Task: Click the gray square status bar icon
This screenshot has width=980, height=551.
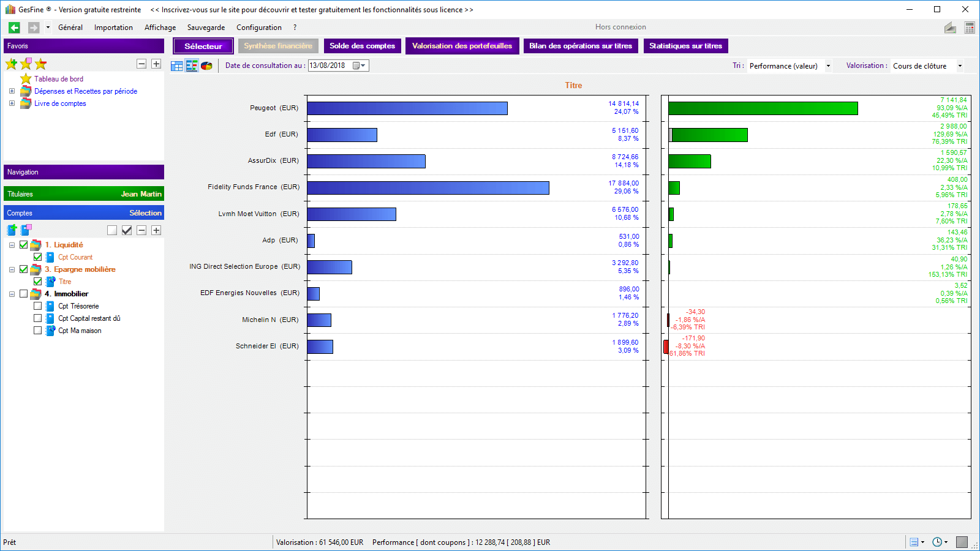Action: pyautogui.click(x=962, y=542)
